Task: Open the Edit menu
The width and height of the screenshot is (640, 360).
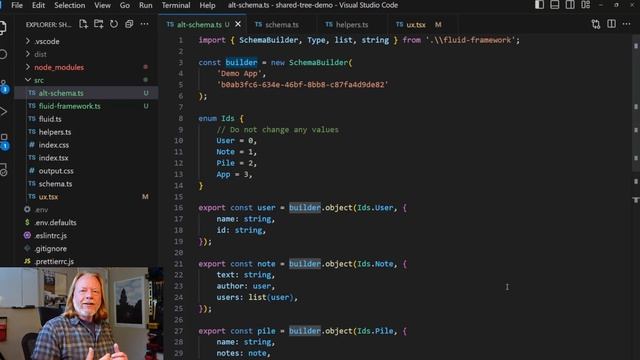Action: (38, 5)
